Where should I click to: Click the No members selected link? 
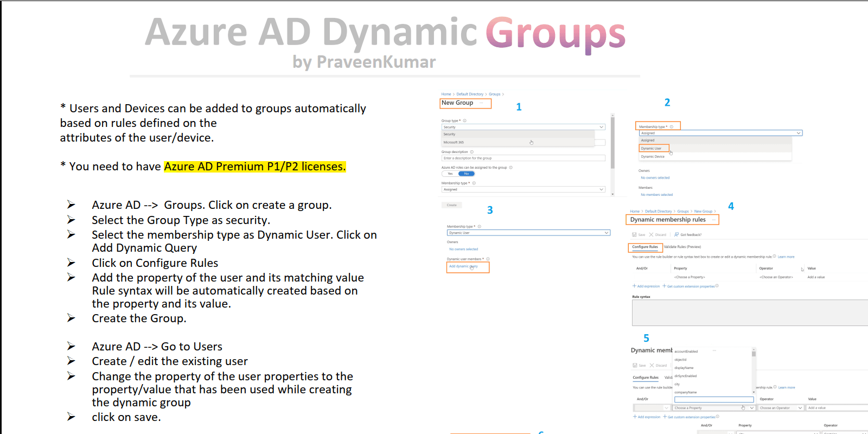coord(656,195)
